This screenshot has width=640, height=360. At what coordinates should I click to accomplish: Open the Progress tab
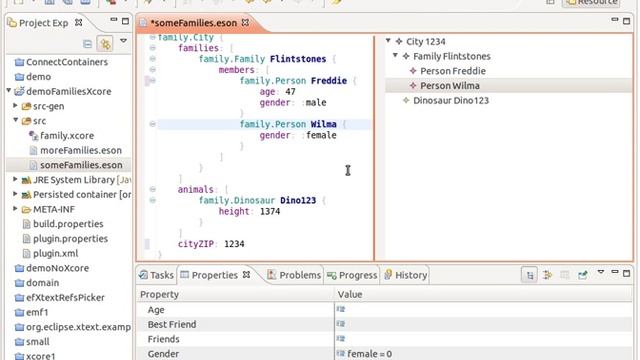click(352, 275)
